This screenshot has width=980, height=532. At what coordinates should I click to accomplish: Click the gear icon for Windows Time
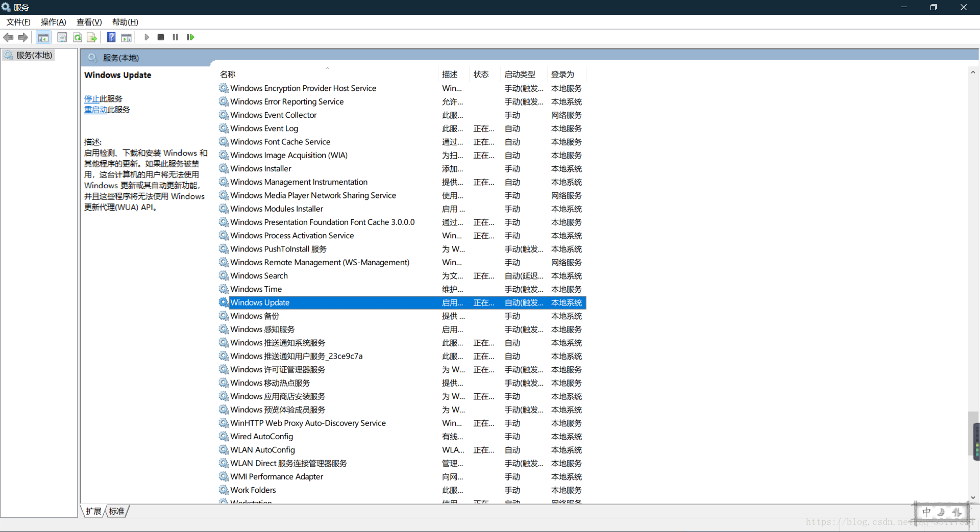(224, 289)
